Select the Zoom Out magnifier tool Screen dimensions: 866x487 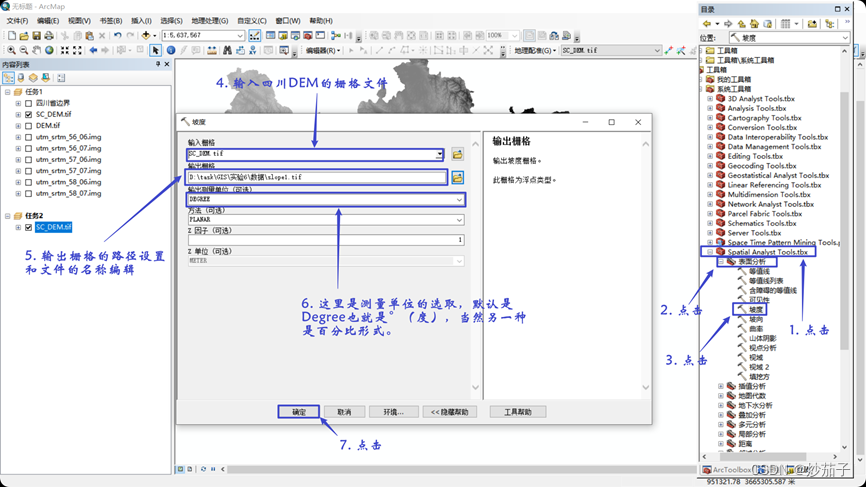pyautogui.click(x=24, y=50)
